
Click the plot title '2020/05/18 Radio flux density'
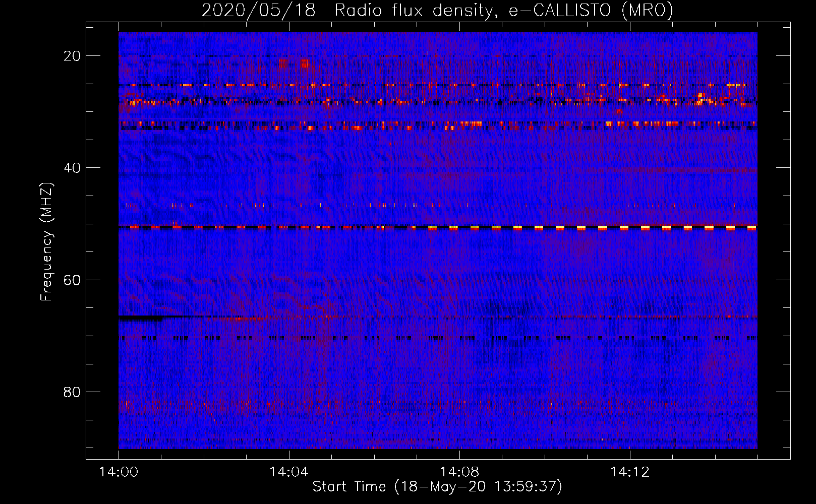(x=437, y=10)
